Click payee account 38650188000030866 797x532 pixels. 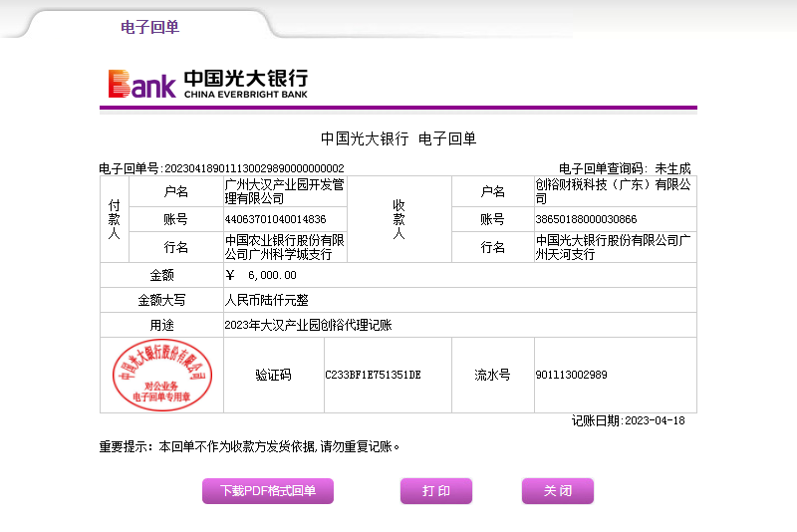[586, 219]
